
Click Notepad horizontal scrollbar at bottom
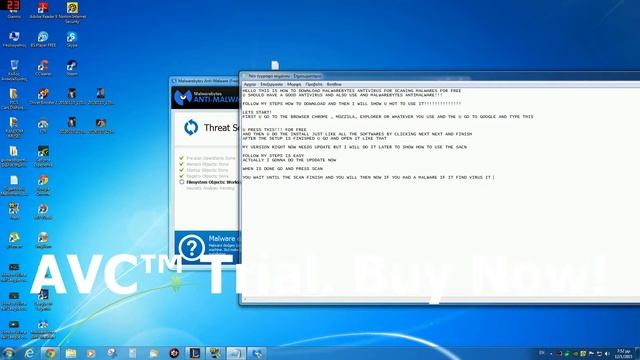[441, 300]
